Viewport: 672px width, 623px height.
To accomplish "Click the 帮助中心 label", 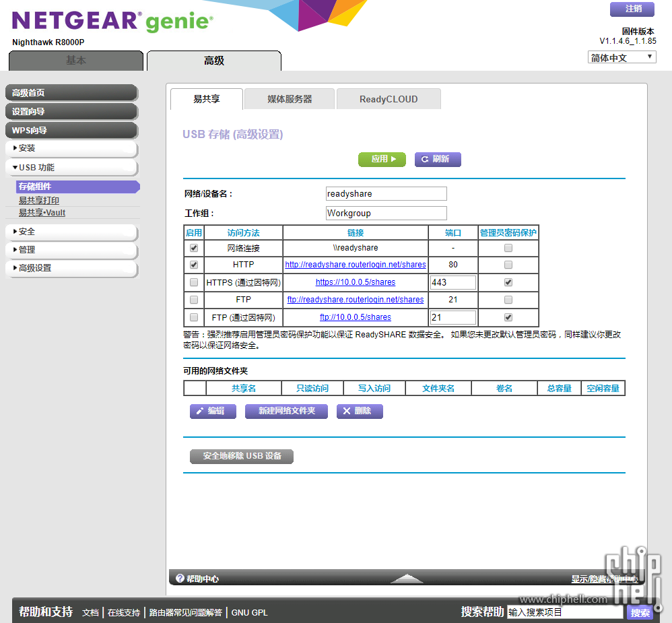I will click(202, 579).
